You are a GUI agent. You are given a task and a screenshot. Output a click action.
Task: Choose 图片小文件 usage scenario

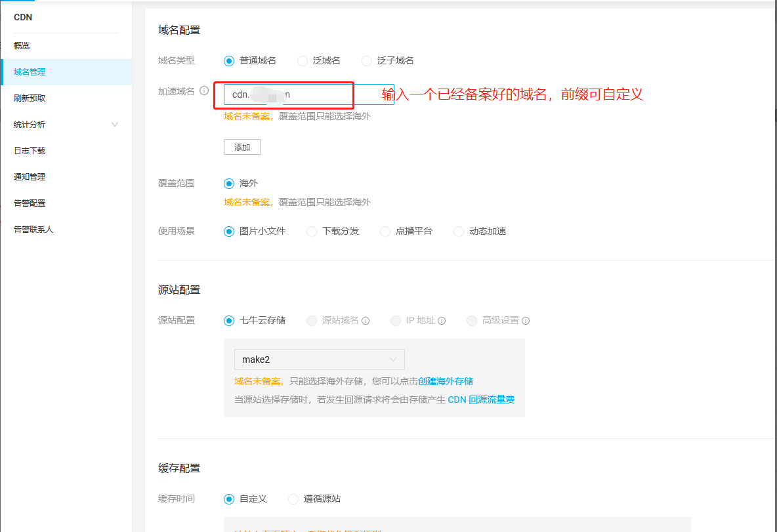point(229,232)
